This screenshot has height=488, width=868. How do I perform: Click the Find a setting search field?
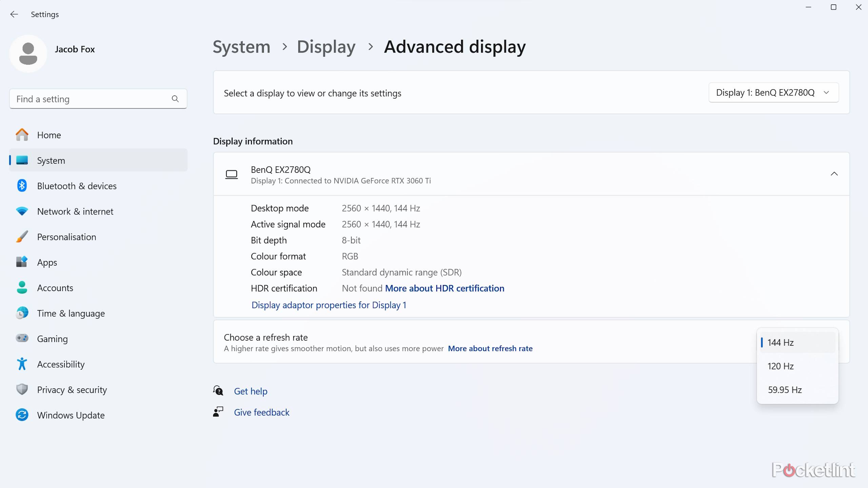click(98, 99)
